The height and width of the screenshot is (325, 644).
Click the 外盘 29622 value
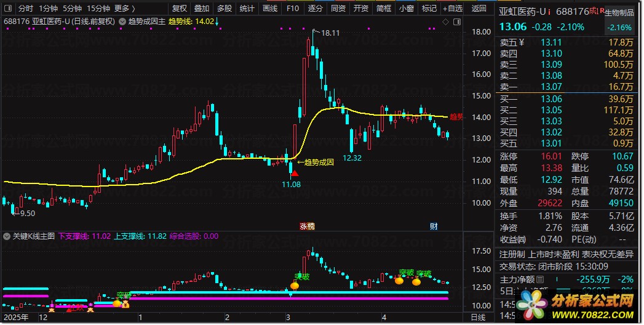tap(549, 203)
